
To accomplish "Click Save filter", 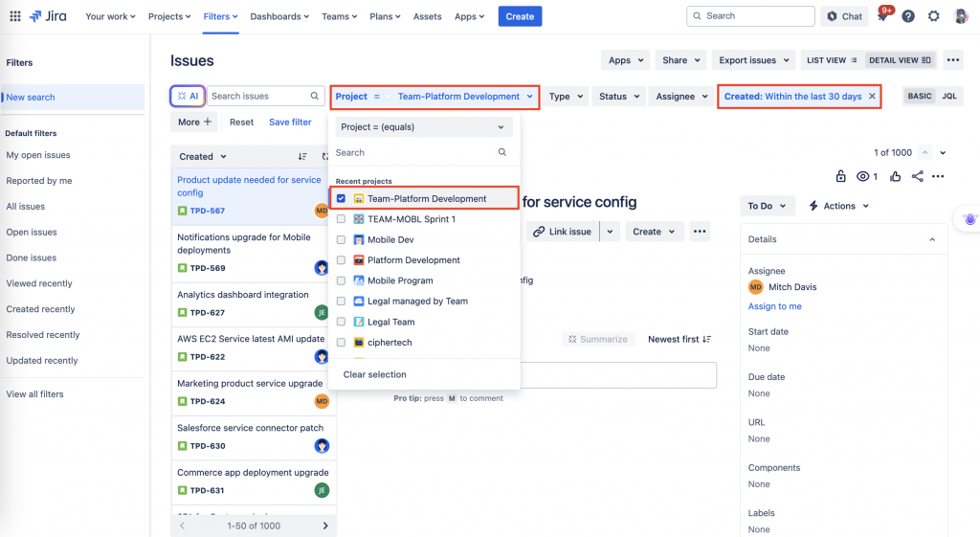I will (290, 122).
